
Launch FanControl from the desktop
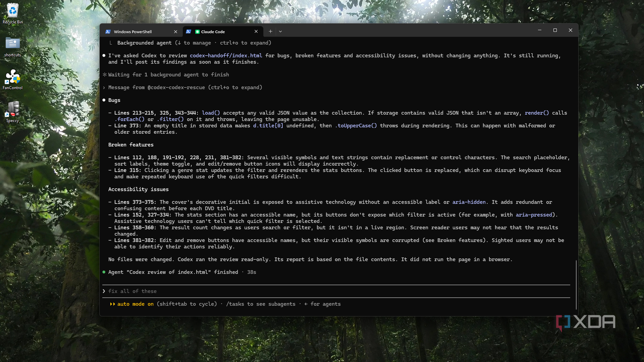pos(12,79)
